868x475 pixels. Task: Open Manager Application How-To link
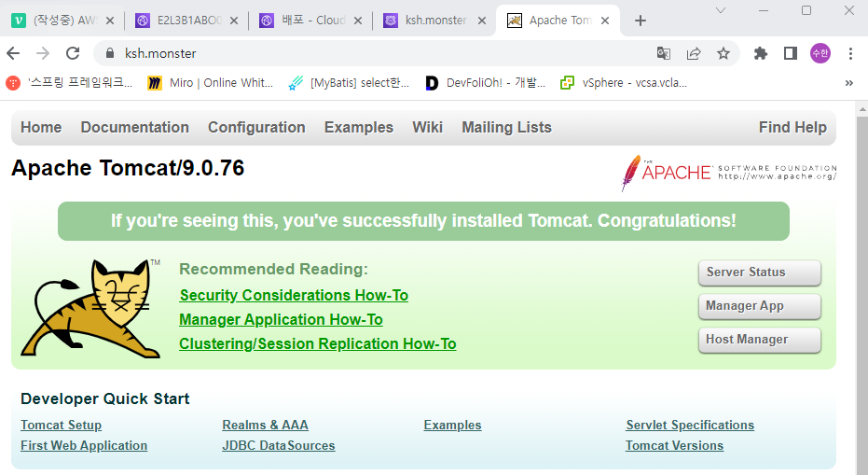282,320
